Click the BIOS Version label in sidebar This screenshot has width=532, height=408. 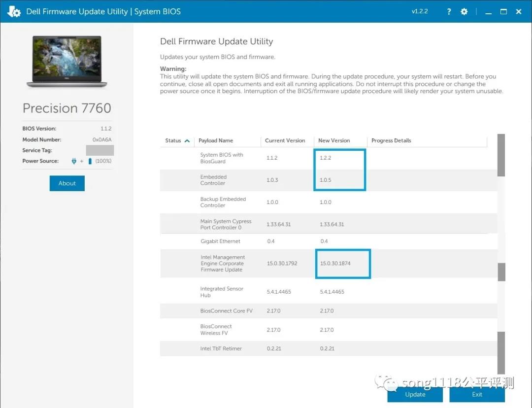(39, 129)
